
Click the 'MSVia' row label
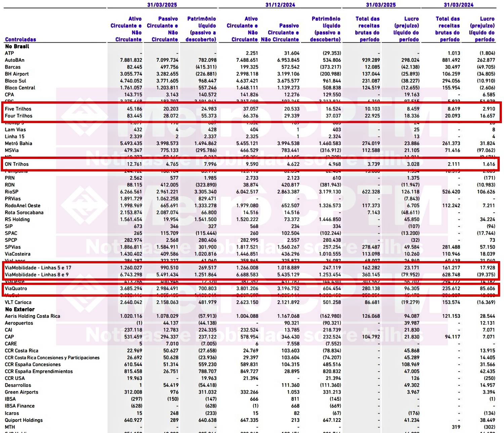point(12,150)
